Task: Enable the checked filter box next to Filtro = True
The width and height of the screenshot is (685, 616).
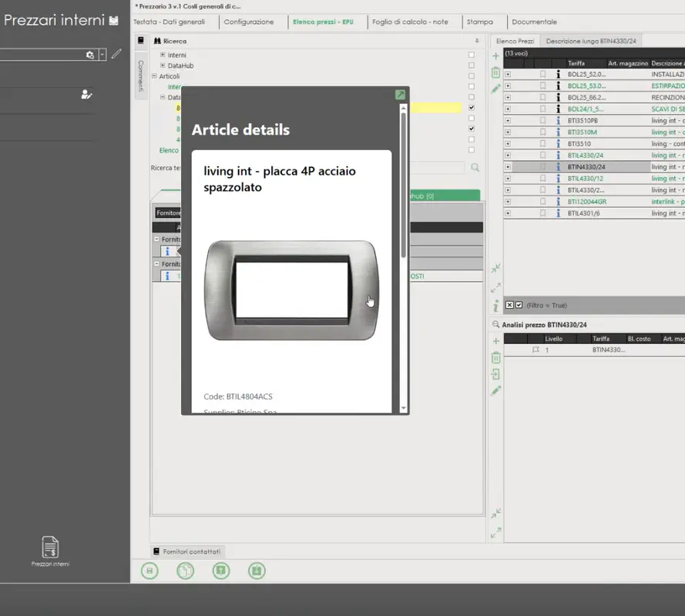Action: tap(519, 305)
